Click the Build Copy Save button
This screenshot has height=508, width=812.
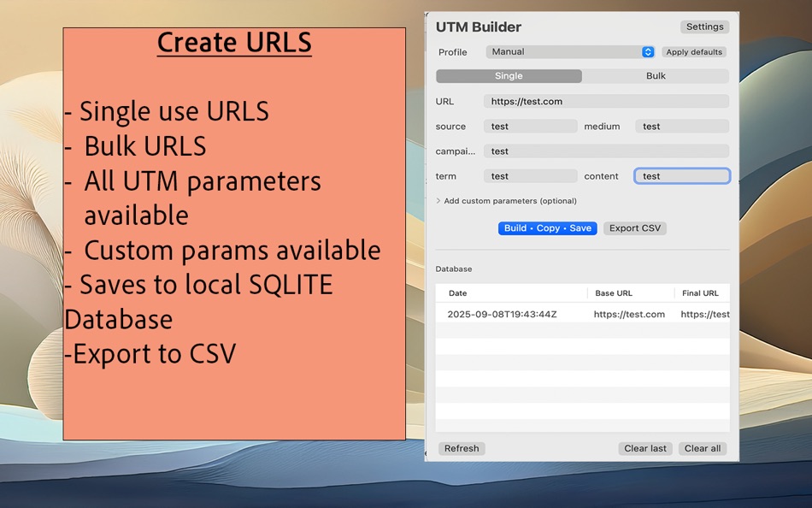pos(547,228)
